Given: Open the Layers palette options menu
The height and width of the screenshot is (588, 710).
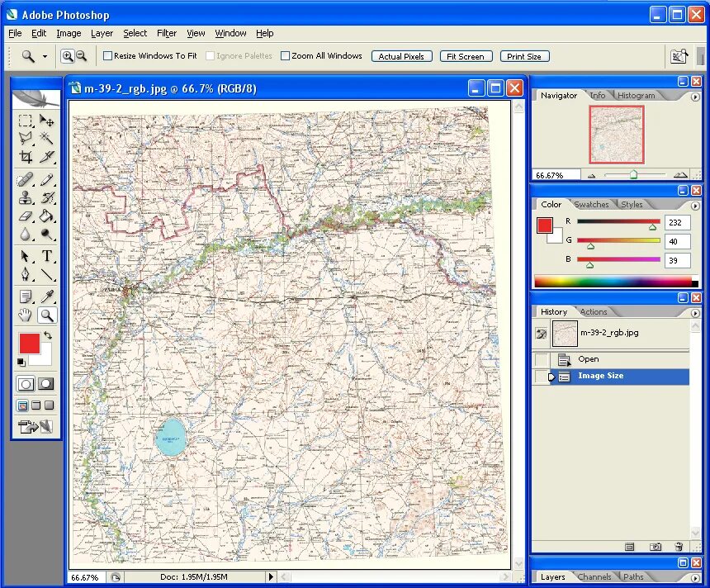Looking at the screenshot, I should 695,578.
